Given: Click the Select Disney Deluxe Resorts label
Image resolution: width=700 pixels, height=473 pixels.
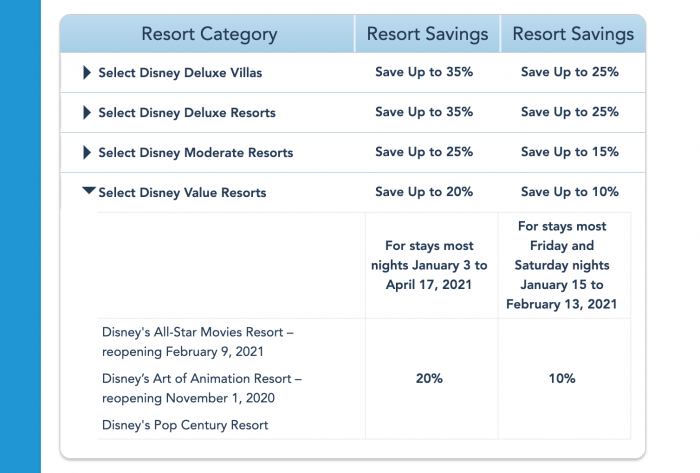Looking at the screenshot, I should click(x=186, y=113).
